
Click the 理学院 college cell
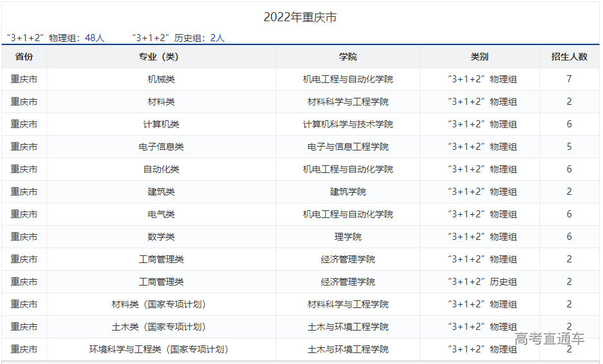pyautogui.click(x=348, y=237)
